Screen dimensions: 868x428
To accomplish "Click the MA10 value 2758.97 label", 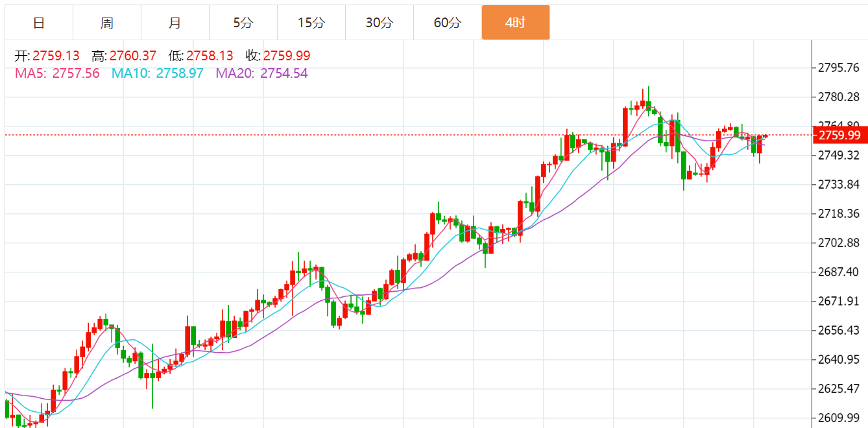I will coord(177,73).
